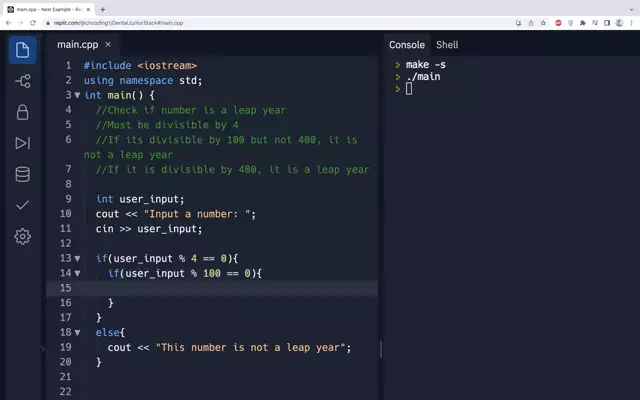Reload the page with the refresh icon
The height and width of the screenshot is (400, 640).
(33, 23)
